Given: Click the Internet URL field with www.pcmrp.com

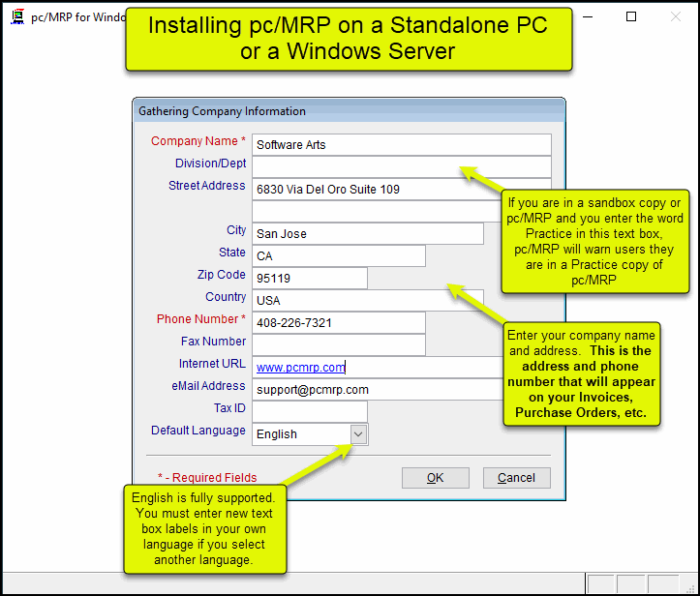Looking at the screenshot, I should point(378,367).
